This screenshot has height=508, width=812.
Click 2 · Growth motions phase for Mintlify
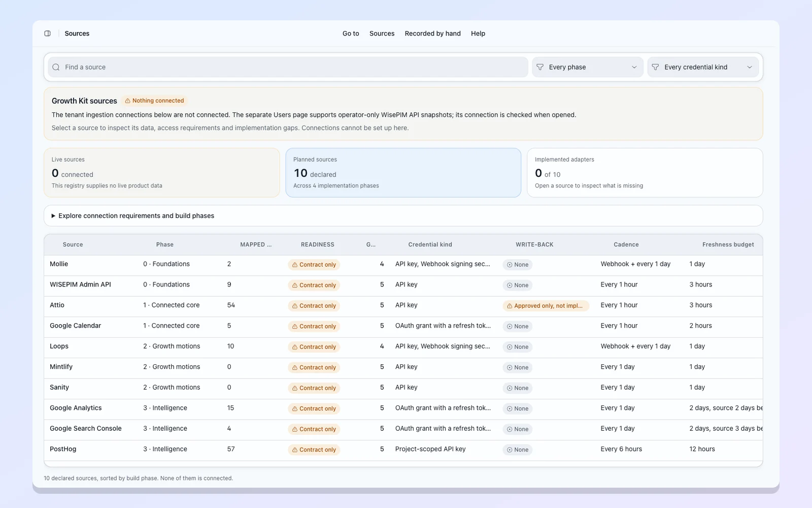pos(172,367)
